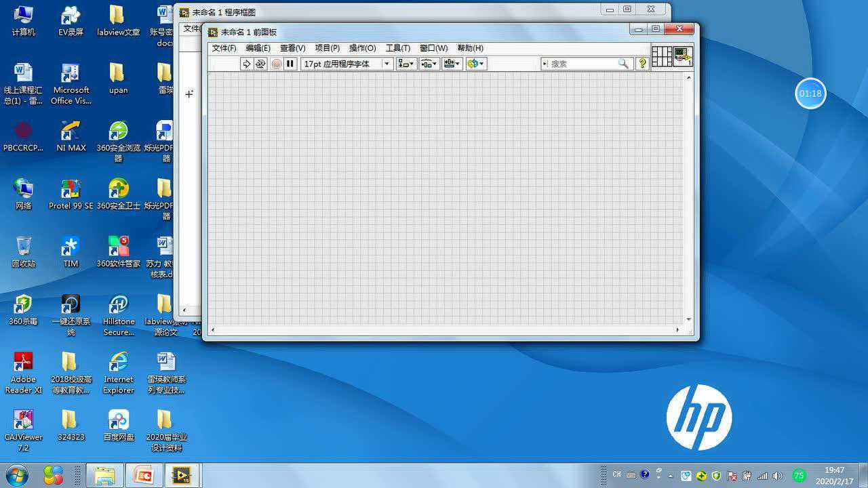The width and height of the screenshot is (868, 488).
Task: Open the 17pt application font dropdown
Action: (347, 64)
